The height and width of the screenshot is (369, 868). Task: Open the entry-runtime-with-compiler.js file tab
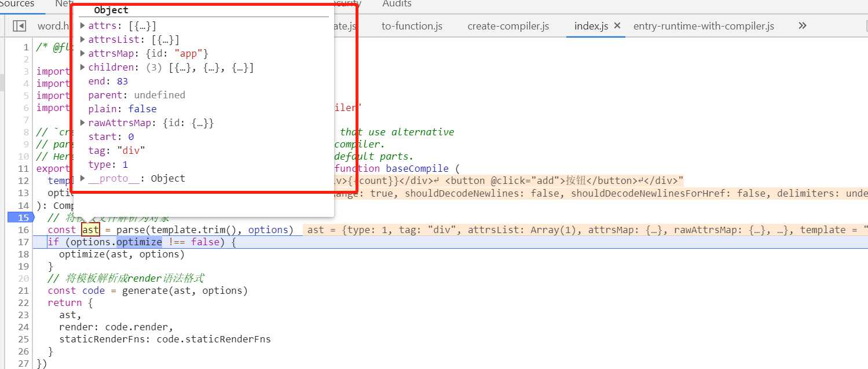[704, 26]
